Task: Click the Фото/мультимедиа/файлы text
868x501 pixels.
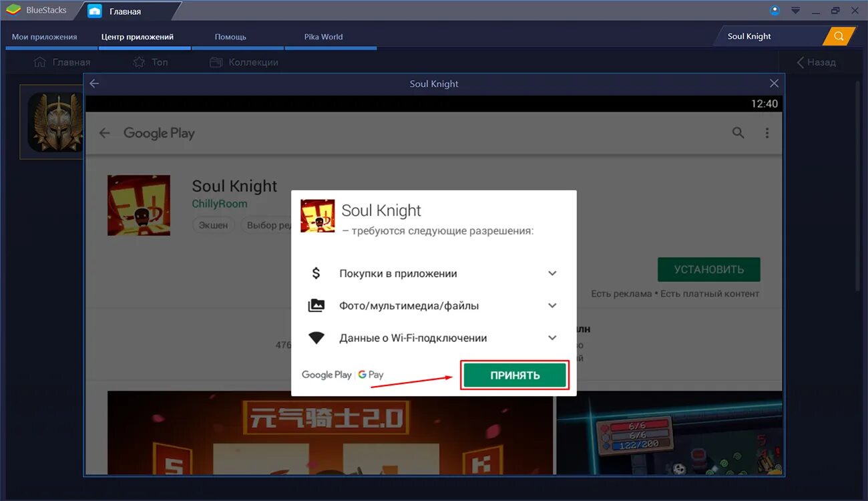Action: click(409, 305)
